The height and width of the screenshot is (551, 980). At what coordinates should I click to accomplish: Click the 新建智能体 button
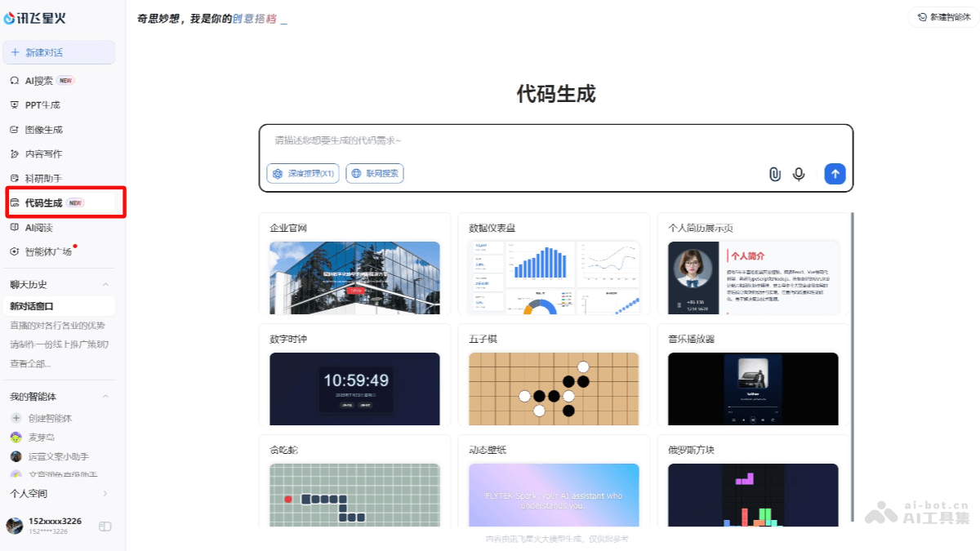tap(943, 17)
